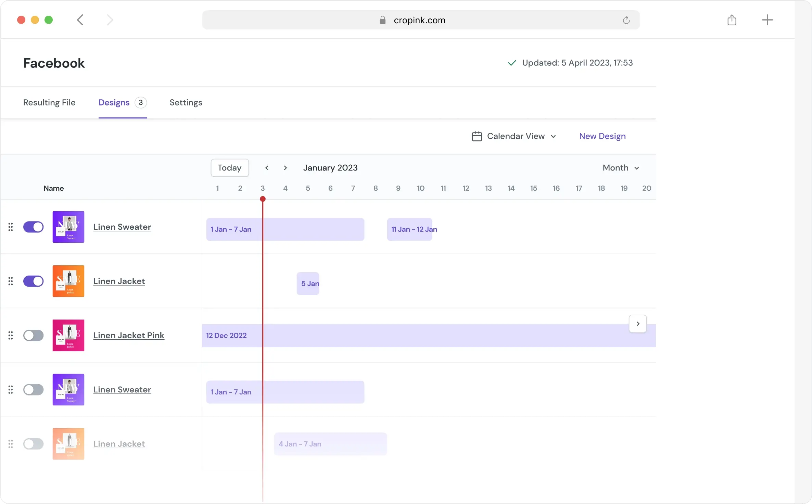Click the right arrow on the Linen Jacket Pink bar
Viewport: 812px width, 504px height.
(x=637, y=324)
